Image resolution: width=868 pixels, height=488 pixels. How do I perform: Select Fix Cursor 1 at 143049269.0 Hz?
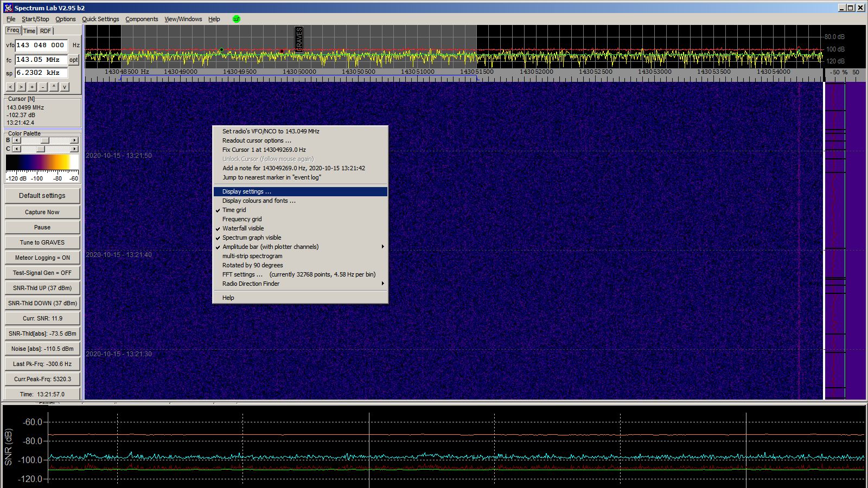tap(301, 150)
